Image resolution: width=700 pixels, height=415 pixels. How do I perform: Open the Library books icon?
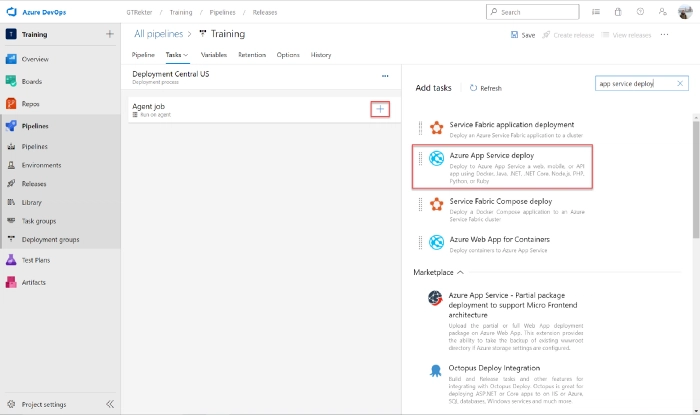click(x=11, y=202)
